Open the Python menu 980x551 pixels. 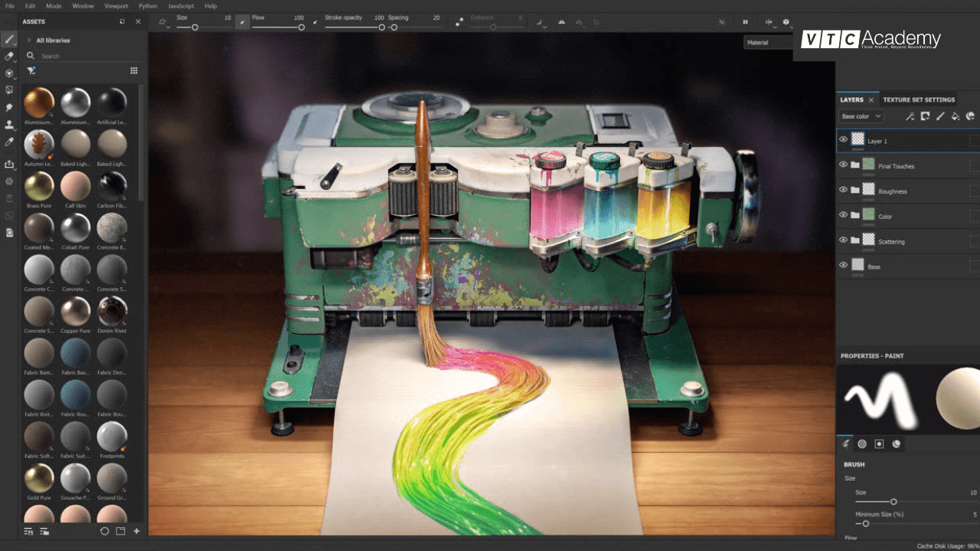point(147,5)
